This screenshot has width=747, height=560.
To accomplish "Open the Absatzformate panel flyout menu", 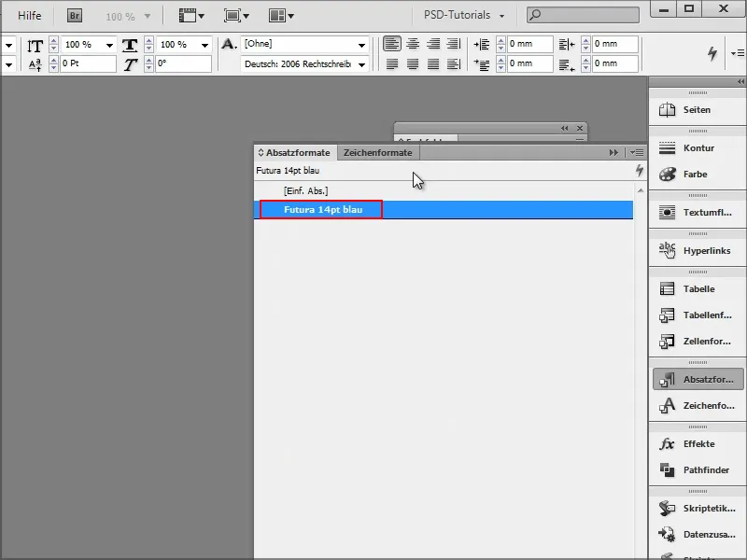I will [x=637, y=153].
